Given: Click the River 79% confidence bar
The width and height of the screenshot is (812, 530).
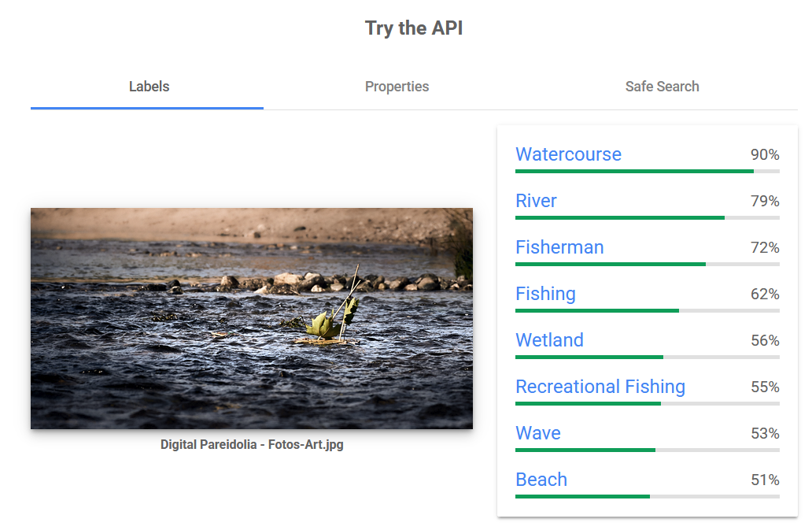Looking at the screenshot, I should pos(647,217).
